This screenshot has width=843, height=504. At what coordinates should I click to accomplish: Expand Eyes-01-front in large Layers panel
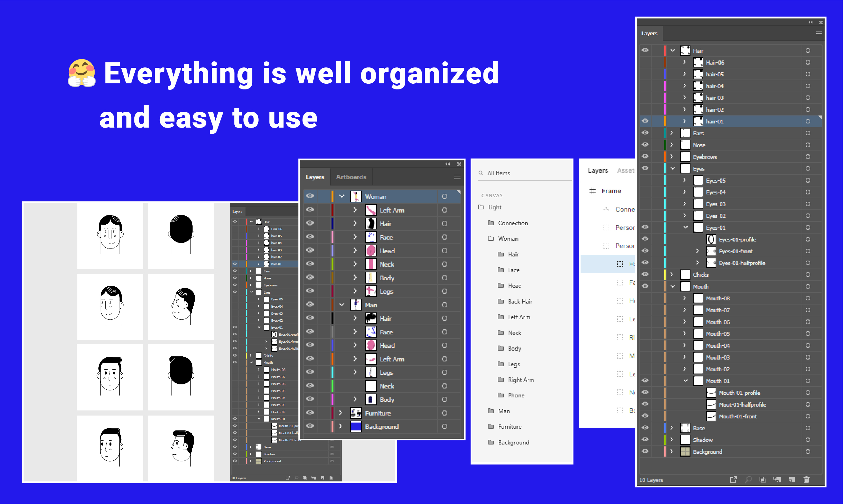point(697,251)
